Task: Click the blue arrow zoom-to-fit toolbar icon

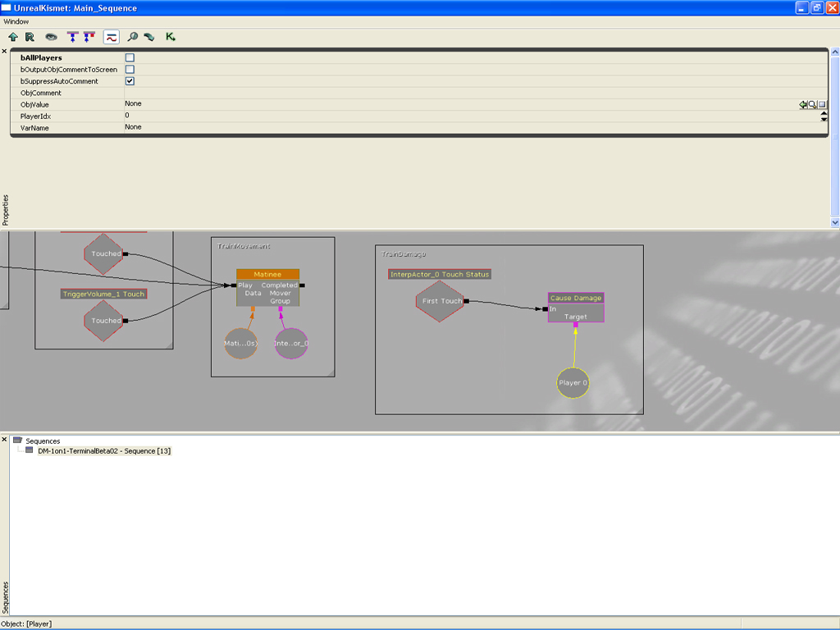Action: (x=72, y=37)
